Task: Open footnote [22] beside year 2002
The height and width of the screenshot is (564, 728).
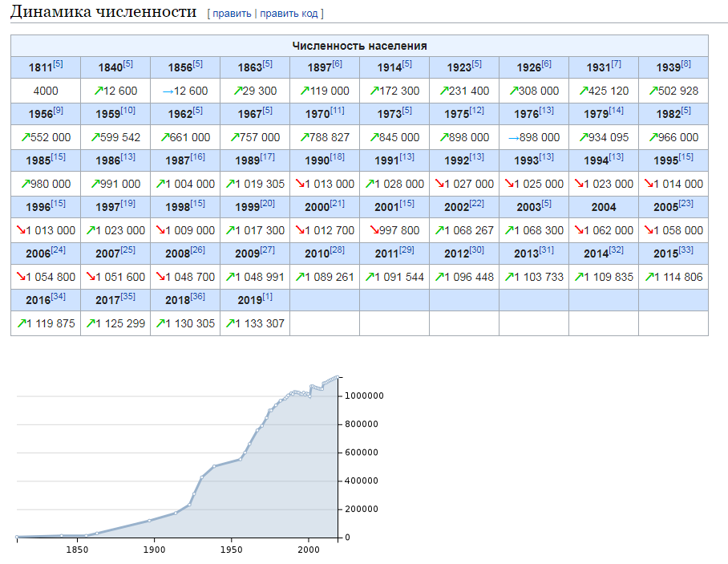Action: click(476, 204)
